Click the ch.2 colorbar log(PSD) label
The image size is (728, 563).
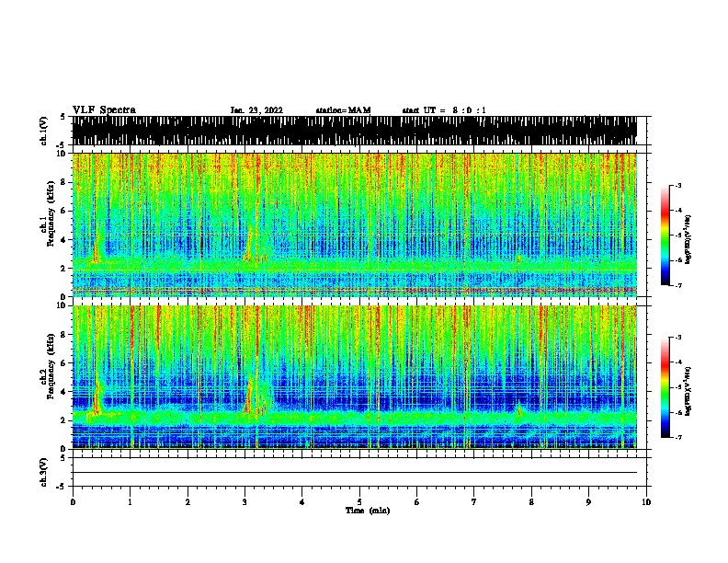click(688, 391)
